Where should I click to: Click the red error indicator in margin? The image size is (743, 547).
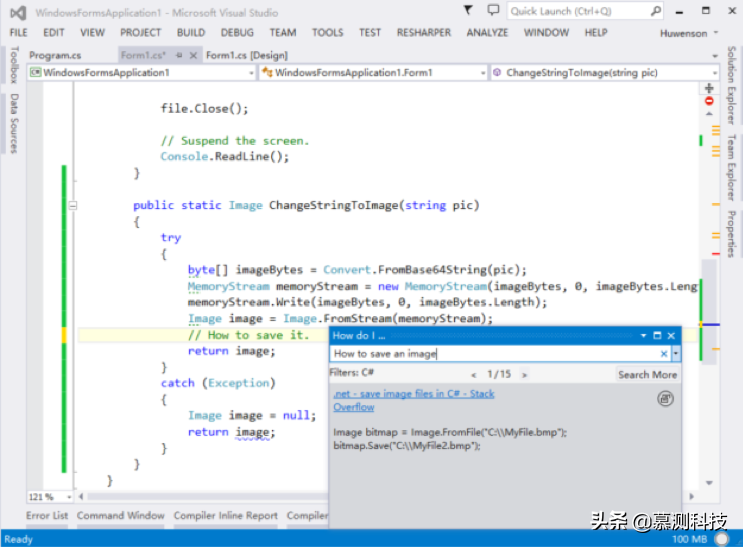[x=709, y=101]
